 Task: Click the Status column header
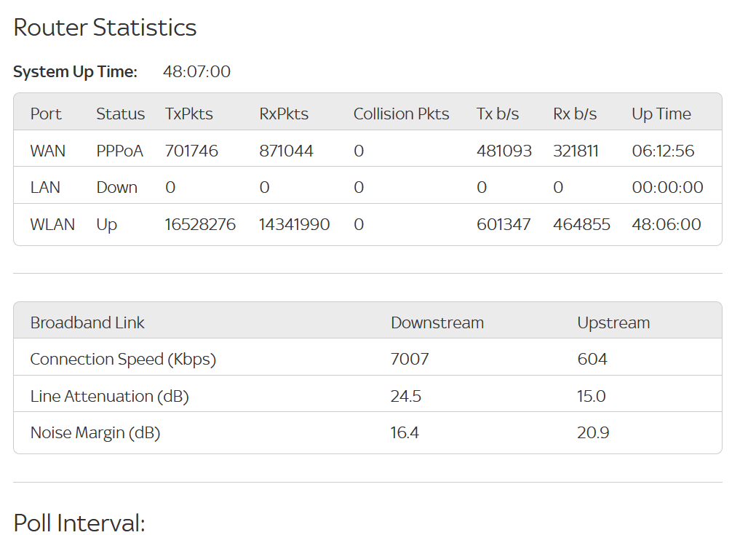click(x=121, y=114)
